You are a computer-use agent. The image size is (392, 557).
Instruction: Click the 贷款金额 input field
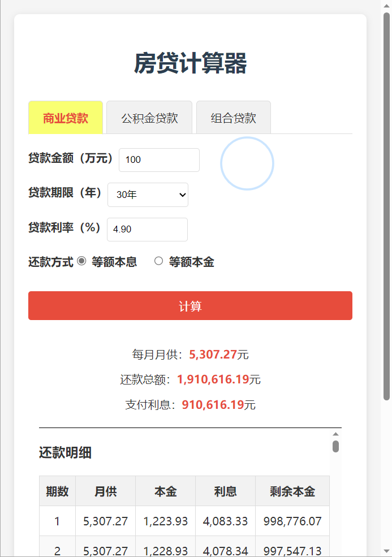159,160
